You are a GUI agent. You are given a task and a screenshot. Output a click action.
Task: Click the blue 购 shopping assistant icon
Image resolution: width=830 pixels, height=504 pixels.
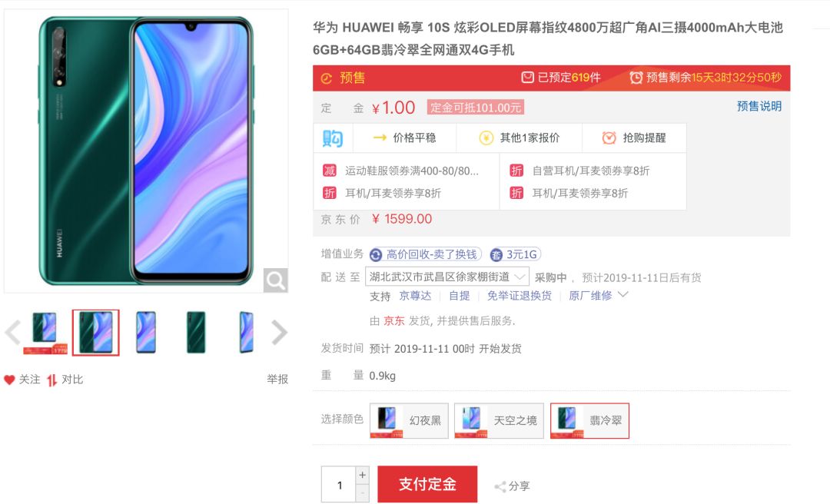333,138
